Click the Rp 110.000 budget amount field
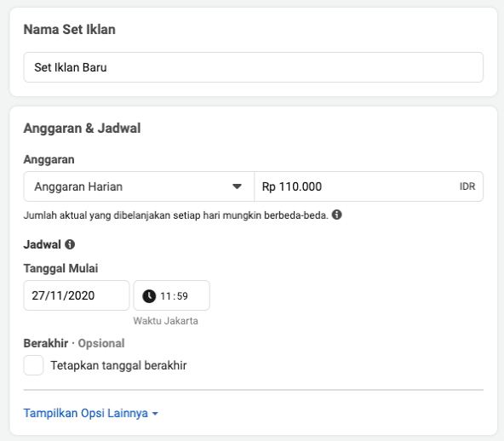The width and height of the screenshot is (504, 441). [369, 186]
